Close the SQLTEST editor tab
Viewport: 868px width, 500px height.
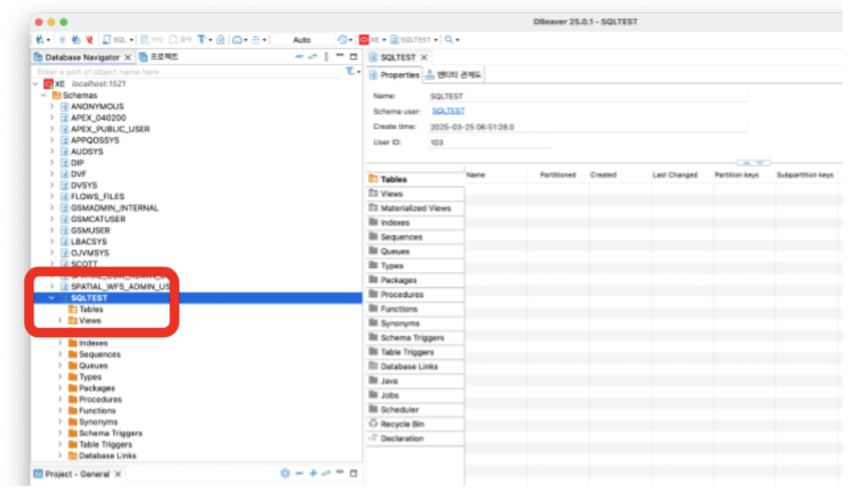[x=424, y=57]
